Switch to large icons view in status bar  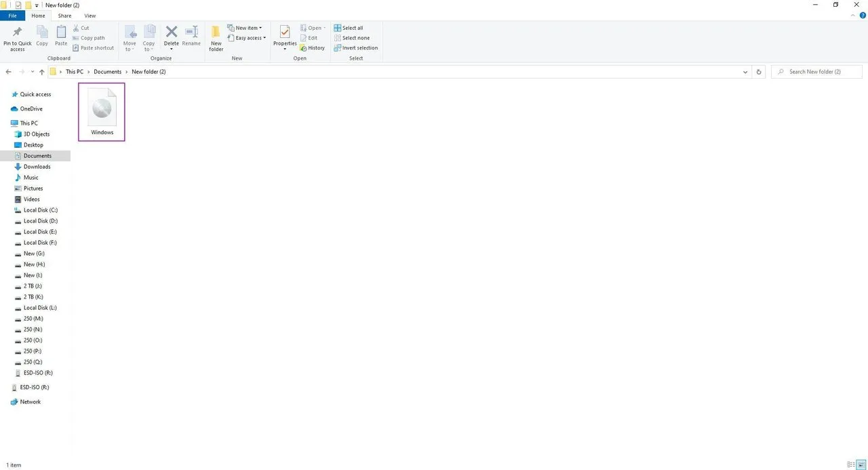coord(861,465)
